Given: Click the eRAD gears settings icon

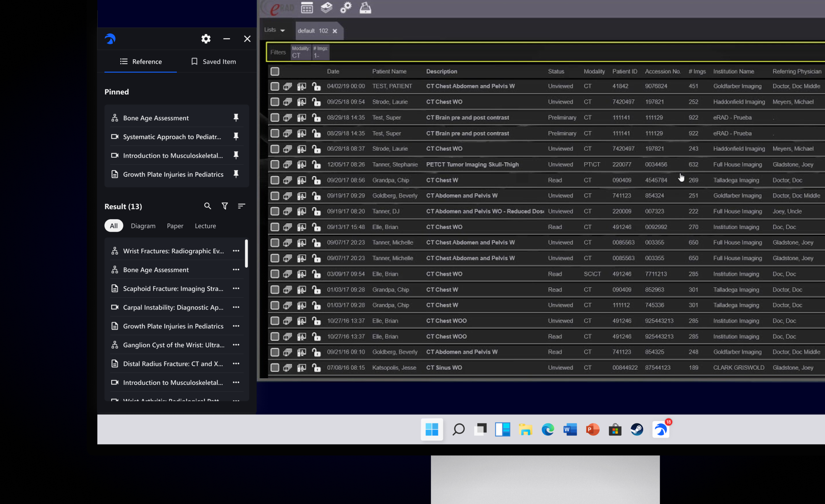Looking at the screenshot, I should point(346,8).
